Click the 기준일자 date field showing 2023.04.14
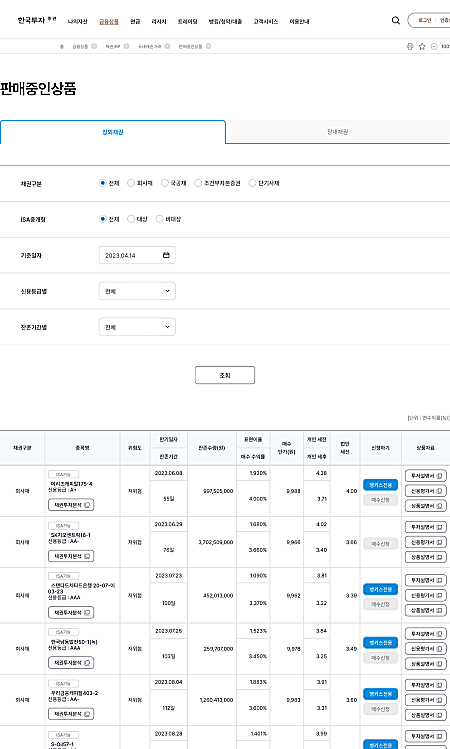This screenshot has width=450, height=749. 137,255
